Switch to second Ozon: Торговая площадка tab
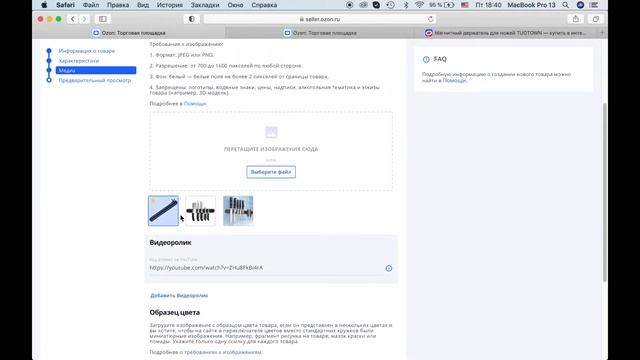640x360 pixels. click(320, 33)
